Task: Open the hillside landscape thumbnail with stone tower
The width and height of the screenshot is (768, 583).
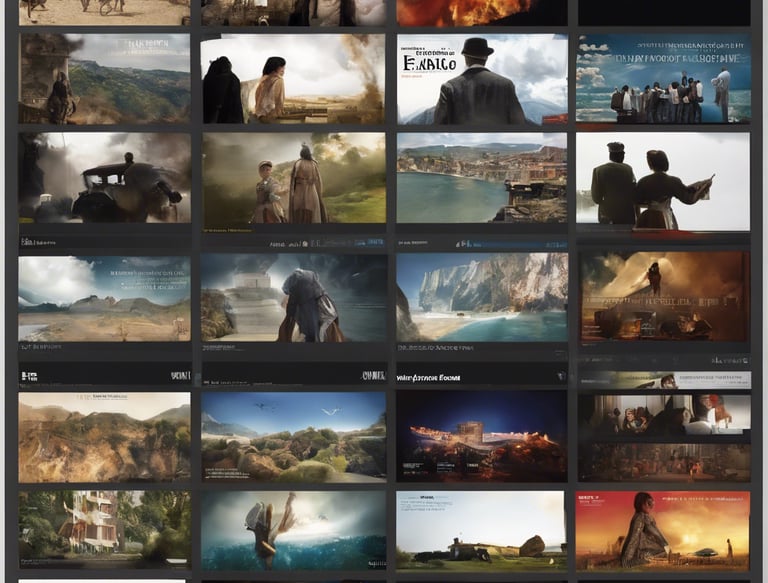Action: pyautogui.click(x=104, y=78)
